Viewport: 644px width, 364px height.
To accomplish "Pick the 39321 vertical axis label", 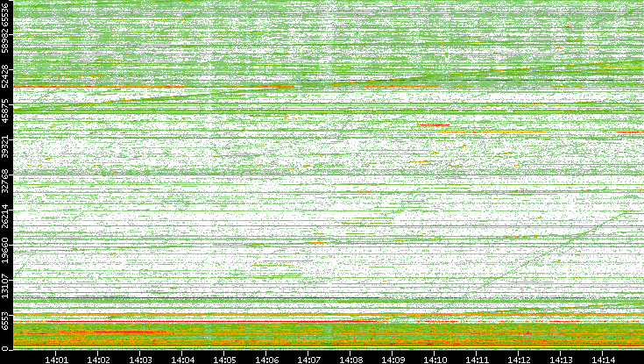I will click(x=4, y=146).
